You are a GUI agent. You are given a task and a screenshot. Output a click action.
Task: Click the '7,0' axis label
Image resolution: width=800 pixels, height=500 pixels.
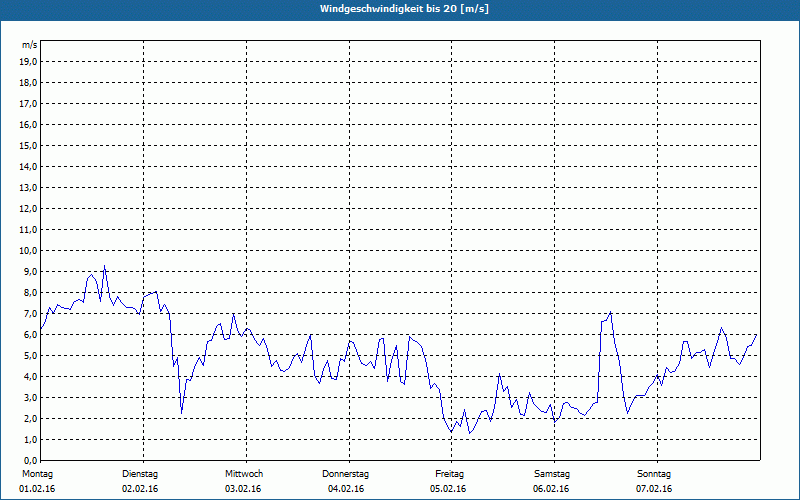(31, 313)
